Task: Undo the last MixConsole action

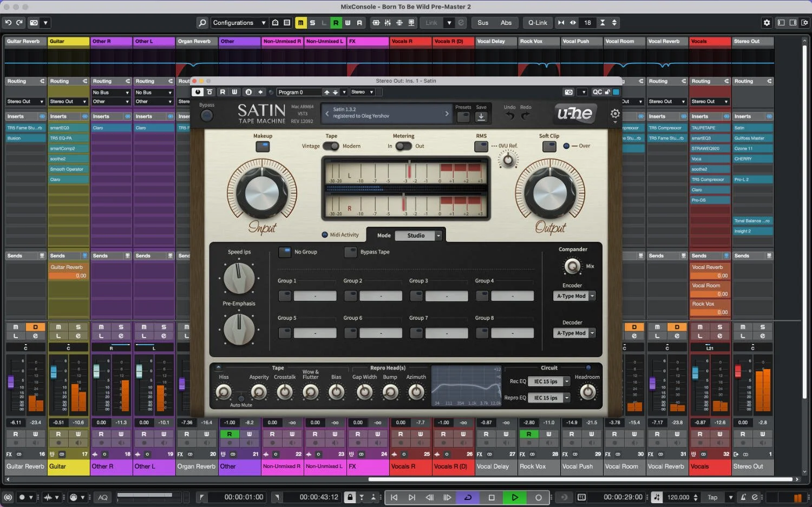Action: (x=8, y=23)
